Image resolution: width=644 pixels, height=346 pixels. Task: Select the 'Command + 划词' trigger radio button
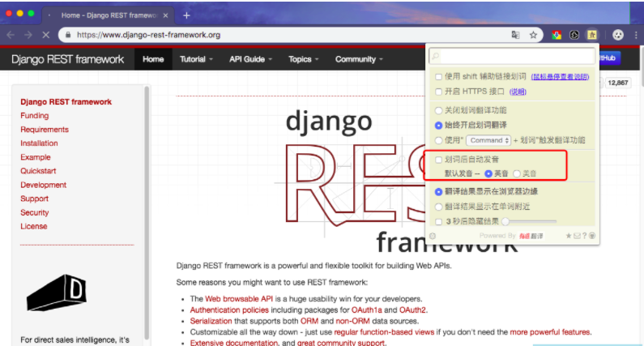click(x=438, y=140)
